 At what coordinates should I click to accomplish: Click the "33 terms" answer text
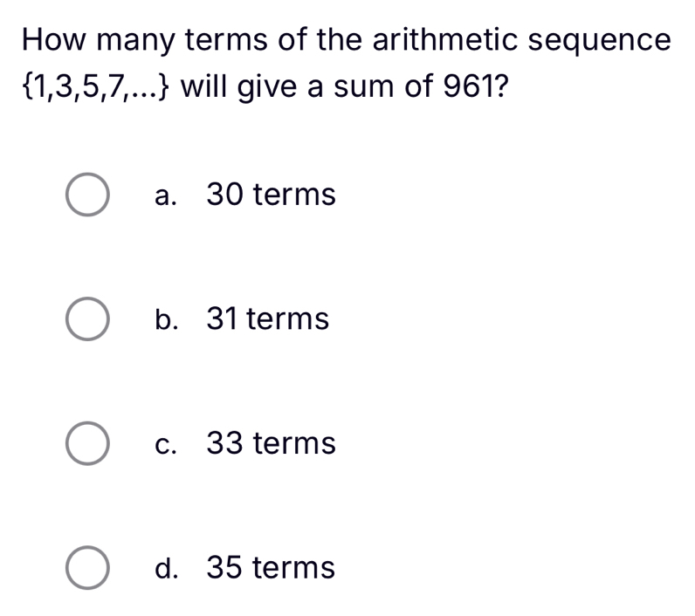[271, 443]
